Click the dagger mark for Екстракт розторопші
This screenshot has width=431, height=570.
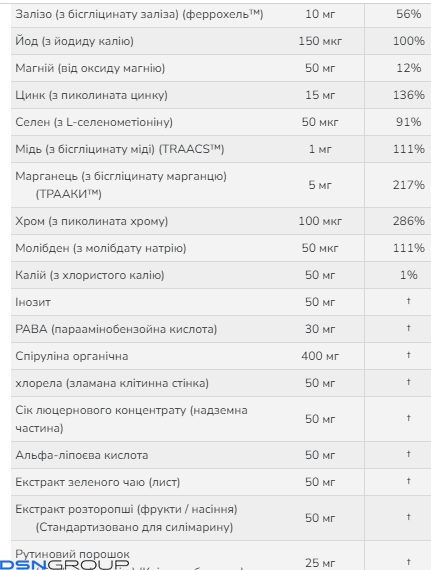click(408, 517)
